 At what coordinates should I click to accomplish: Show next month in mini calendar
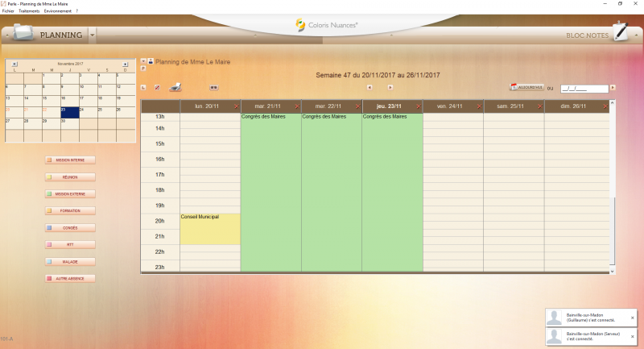tap(125, 64)
